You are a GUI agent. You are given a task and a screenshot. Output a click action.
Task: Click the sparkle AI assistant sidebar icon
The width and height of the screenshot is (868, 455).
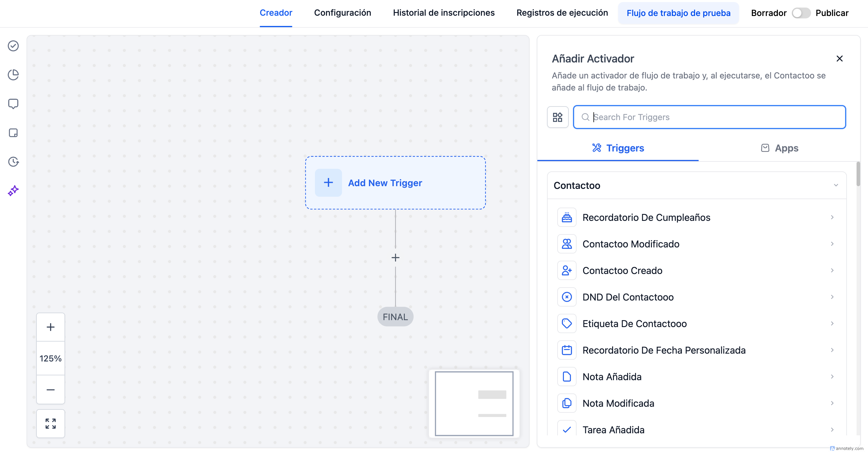click(x=13, y=191)
